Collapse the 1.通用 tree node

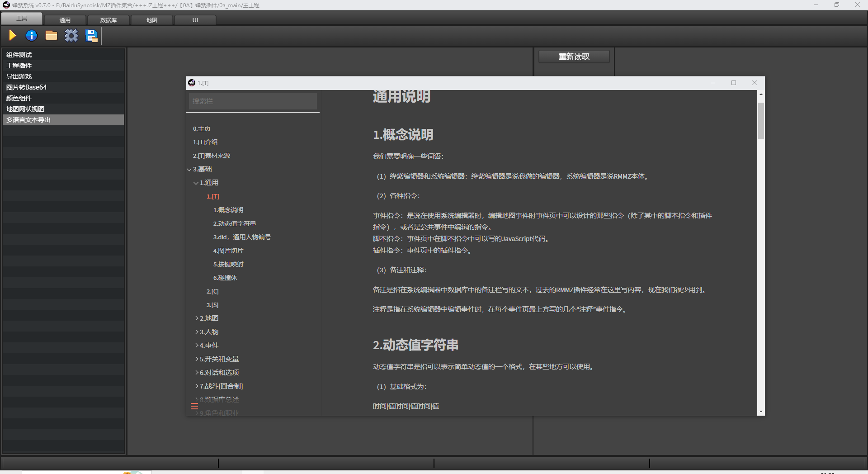click(x=196, y=183)
